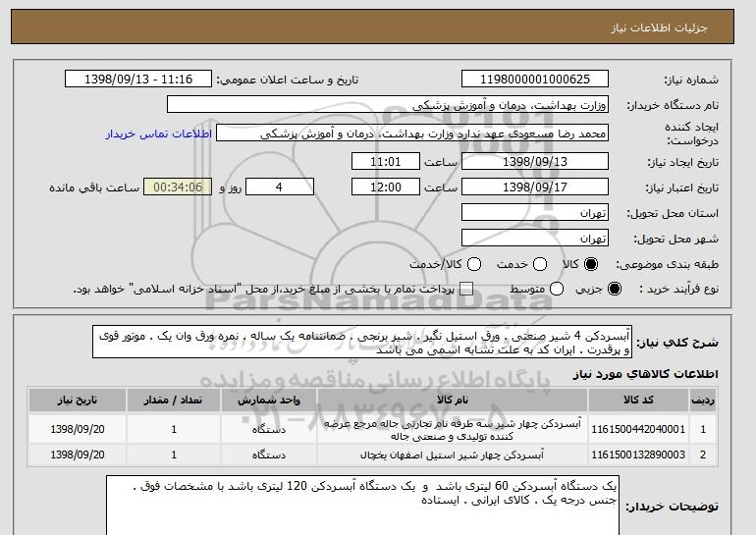
Task: Click the remaining days field showing 4
Action: (280, 187)
